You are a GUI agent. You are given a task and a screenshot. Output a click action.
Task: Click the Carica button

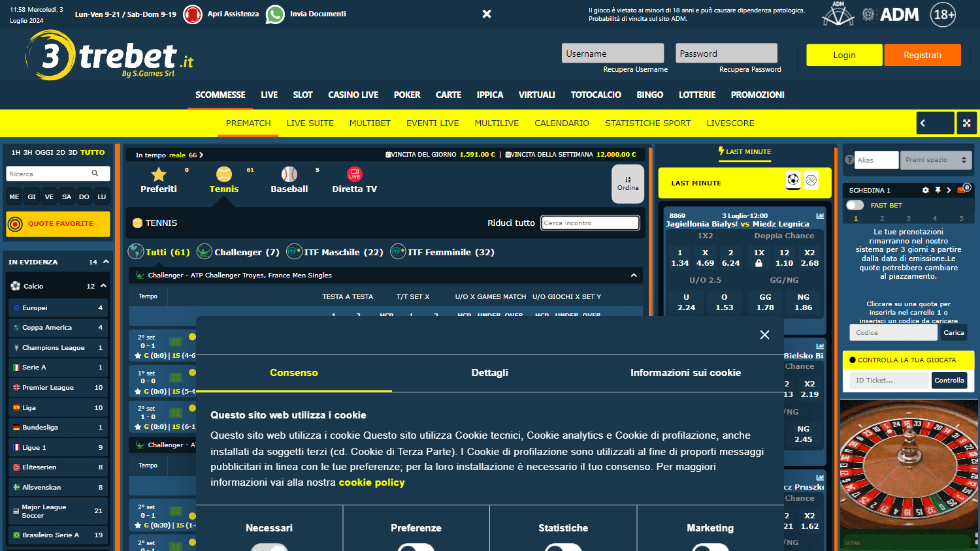[954, 332]
